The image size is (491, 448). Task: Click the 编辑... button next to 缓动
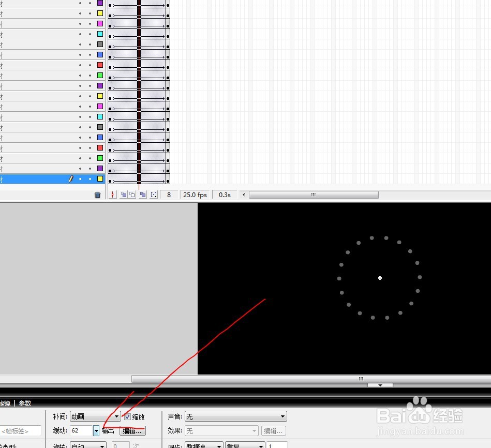click(132, 431)
